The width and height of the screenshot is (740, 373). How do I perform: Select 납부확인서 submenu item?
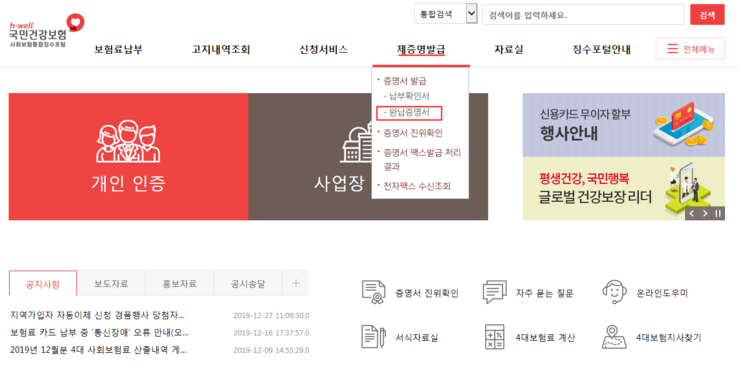pyautogui.click(x=409, y=96)
